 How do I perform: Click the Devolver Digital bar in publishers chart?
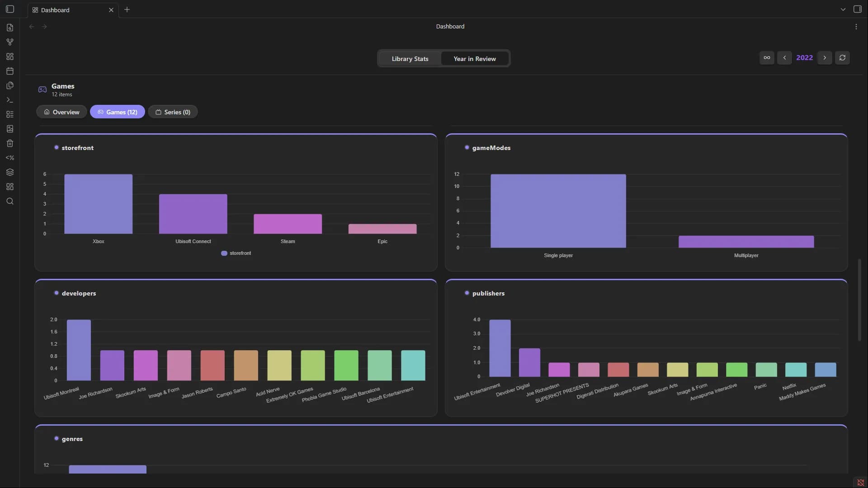[529, 362]
